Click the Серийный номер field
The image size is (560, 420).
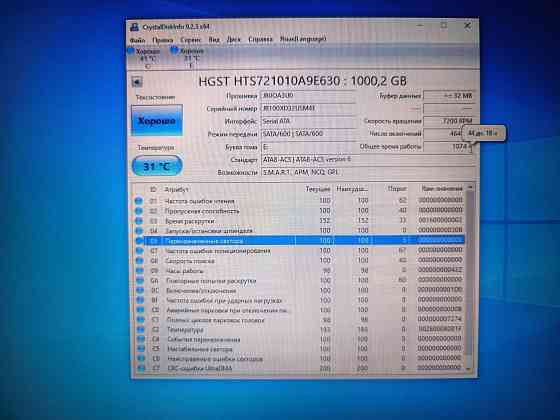tap(309, 109)
